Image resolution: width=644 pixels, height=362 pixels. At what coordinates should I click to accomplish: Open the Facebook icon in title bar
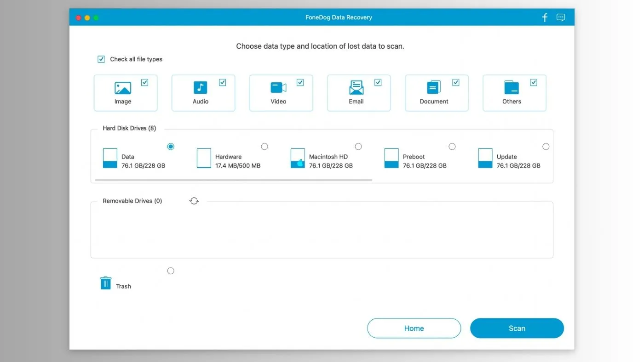(545, 17)
